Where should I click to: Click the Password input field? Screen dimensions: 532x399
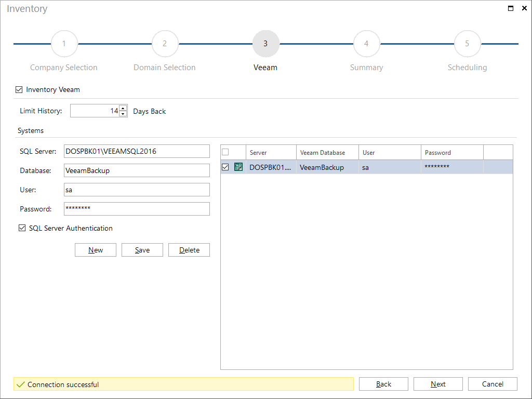(137, 209)
